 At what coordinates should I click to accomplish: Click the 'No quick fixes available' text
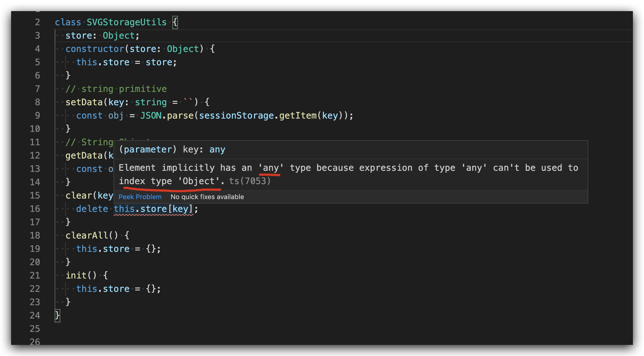click(x=207, y=197)
